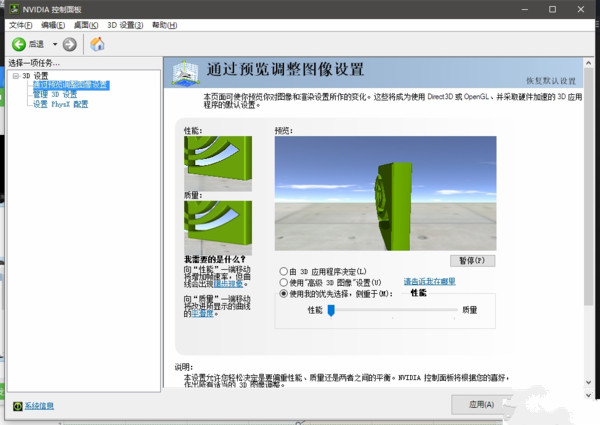Click the 3D preview header icon
600x425 pixels.
click(183, 70)
